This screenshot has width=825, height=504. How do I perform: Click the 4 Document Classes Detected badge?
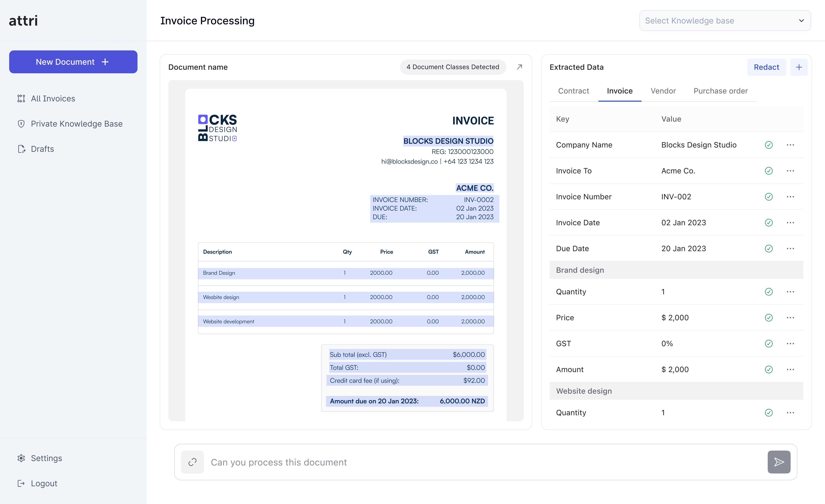tap(453, 67)
